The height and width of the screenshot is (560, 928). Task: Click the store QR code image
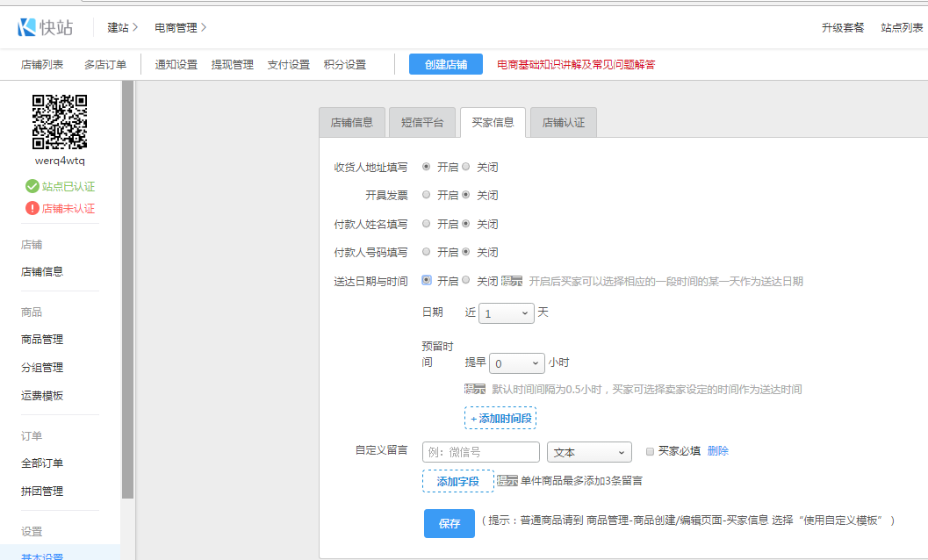(60, 121)
